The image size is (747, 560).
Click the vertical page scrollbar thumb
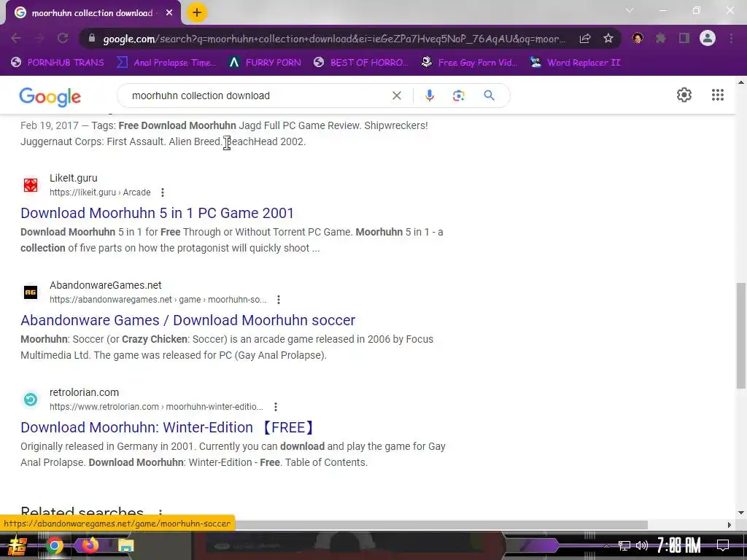(741, 335)
